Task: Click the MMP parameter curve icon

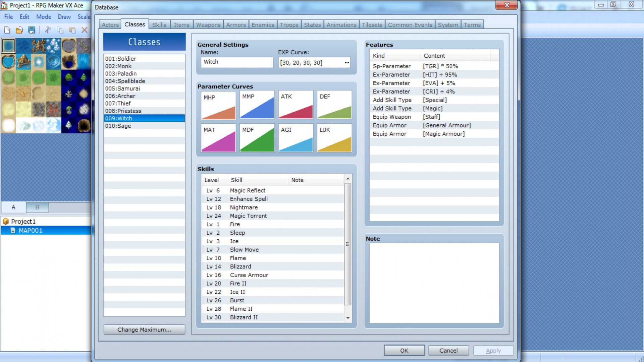Action: (x=257, y=105)
